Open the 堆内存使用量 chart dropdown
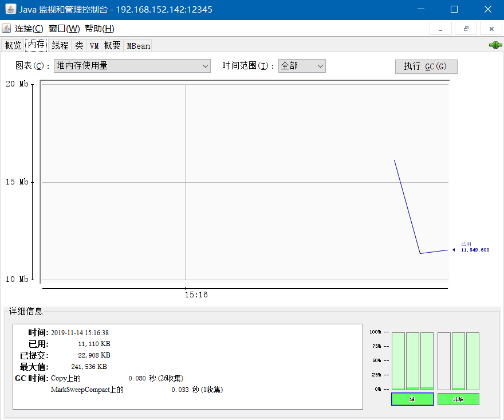504x420 pixels. pos(132,65)
